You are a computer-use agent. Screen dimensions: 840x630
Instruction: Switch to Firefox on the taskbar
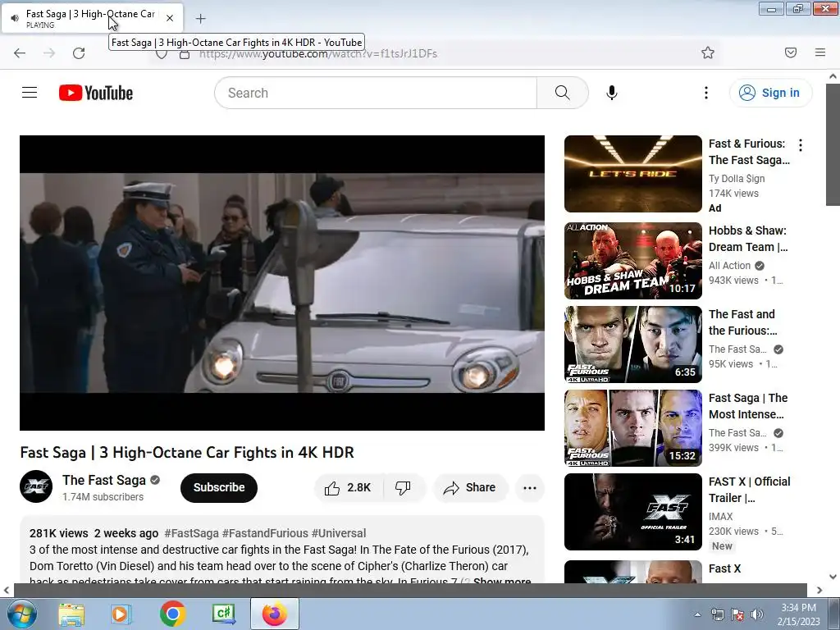pyautogui.click(x=274, y=614)
